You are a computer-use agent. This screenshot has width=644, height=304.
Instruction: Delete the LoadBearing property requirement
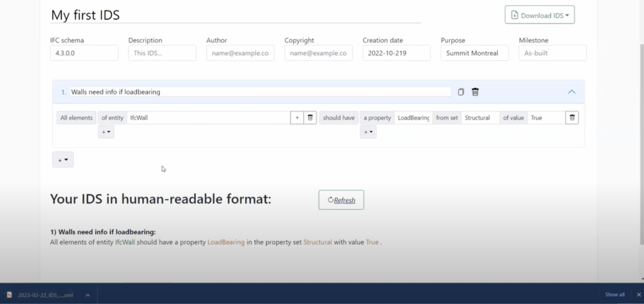point(572,117)
